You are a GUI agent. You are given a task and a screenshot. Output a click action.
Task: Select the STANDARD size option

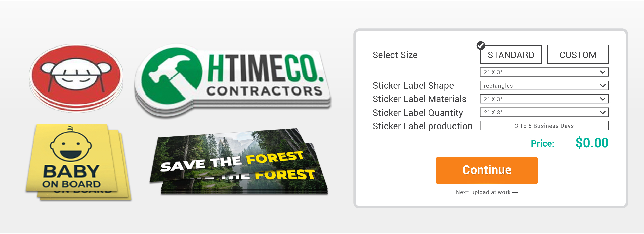point(511,54)
